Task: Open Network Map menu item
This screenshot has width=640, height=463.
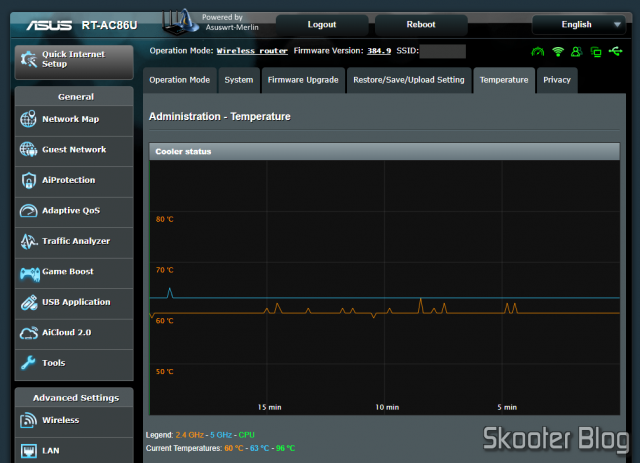Action: tap(74, 119)
